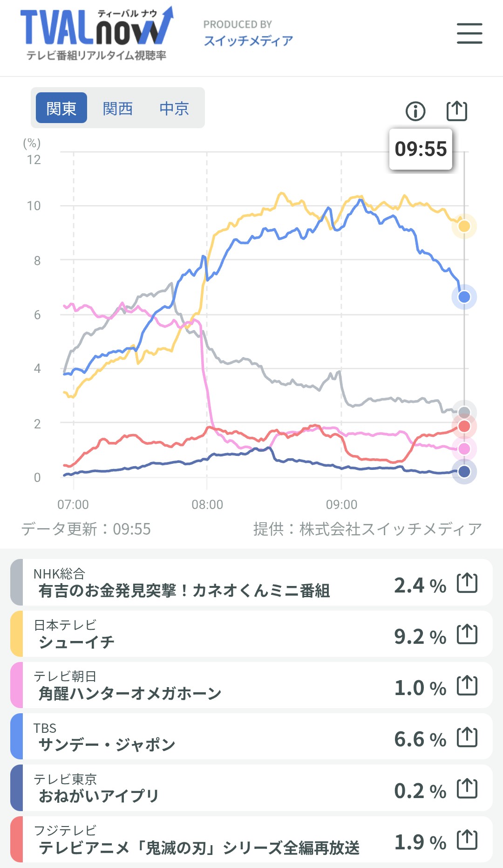The image size is (503, 868).
Task: Select the blue TBS data point
Action: [x=464, y=297]
